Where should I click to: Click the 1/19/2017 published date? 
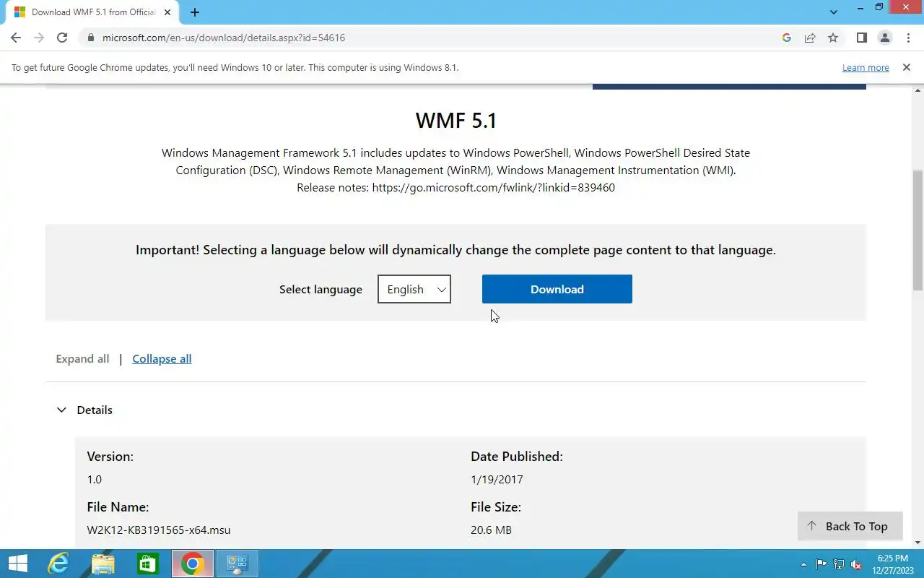pyautogui.click(x=497, y=480)
